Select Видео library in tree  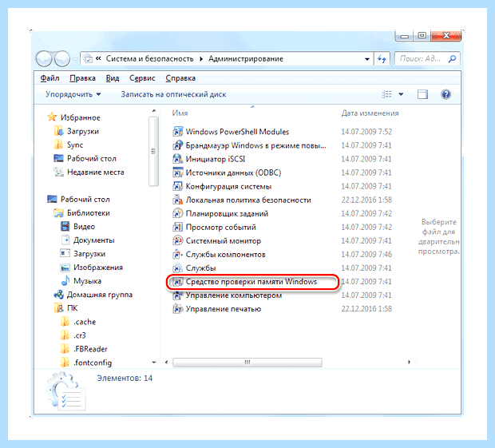coord(84,227)
